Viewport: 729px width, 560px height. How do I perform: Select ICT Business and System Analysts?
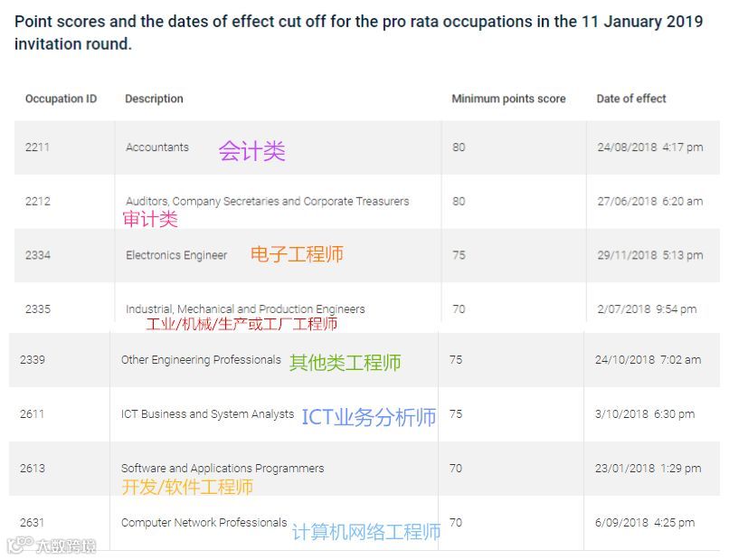click(207, 414)
